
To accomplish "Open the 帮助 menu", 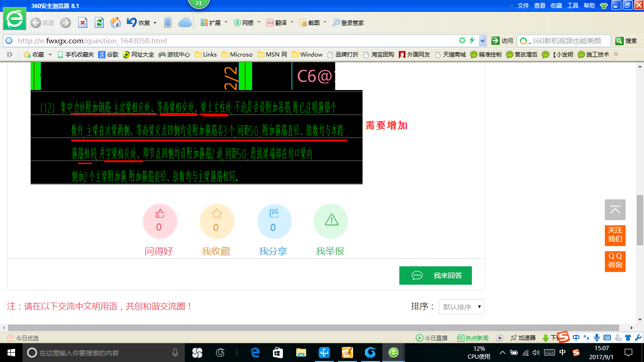I will click(x=589, y=6).
